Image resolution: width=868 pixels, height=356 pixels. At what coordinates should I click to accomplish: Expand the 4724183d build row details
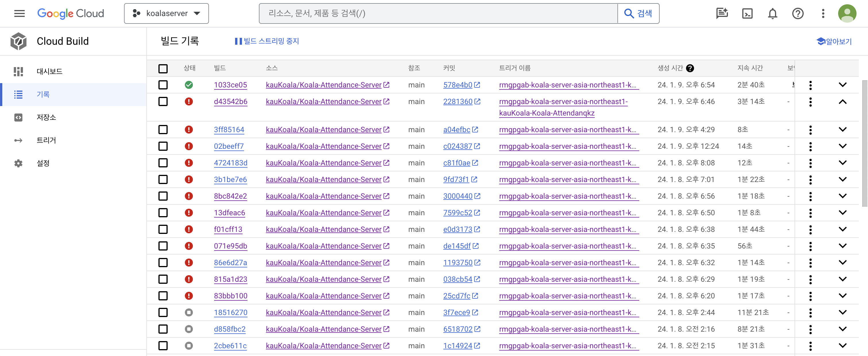(842, 163)
